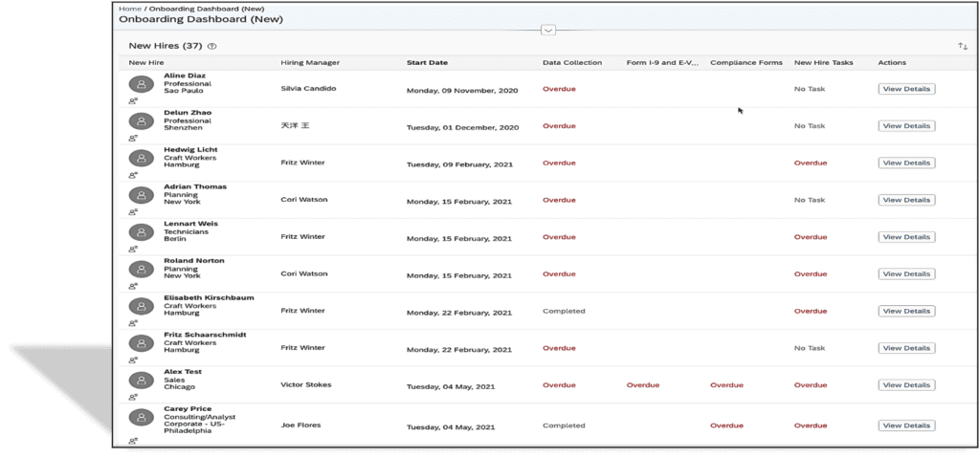Click start date Monday, 09 November, 2020
The width and height of the screenshot is (980, 458).
(x=462, y=91)
